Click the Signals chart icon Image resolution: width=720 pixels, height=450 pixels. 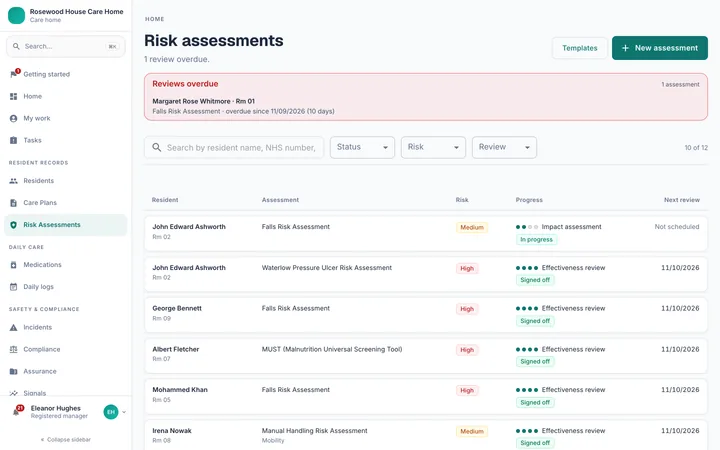pyautogui.click(x=14, y=393)
